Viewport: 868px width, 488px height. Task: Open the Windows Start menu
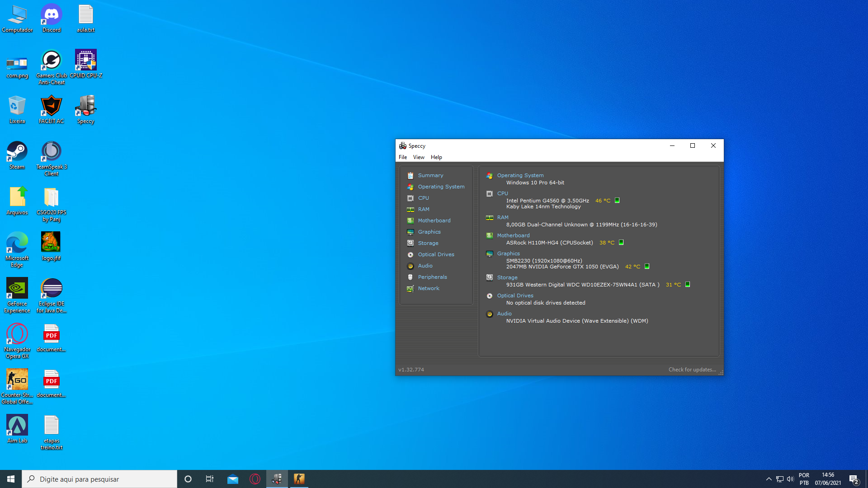tap(11, 479)
